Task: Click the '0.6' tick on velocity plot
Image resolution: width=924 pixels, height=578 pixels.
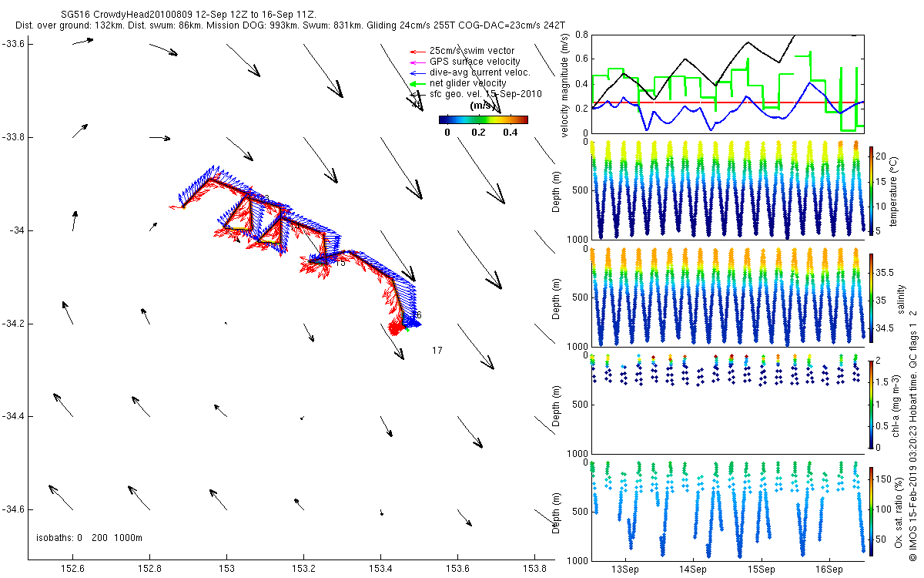Action: point(582,59)
